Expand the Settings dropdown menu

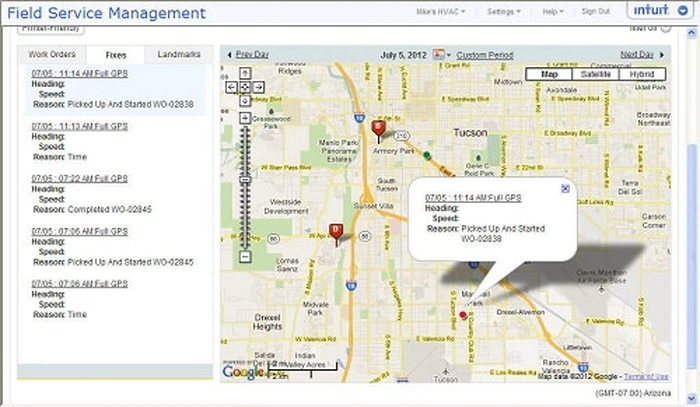(x=504, y=12)
